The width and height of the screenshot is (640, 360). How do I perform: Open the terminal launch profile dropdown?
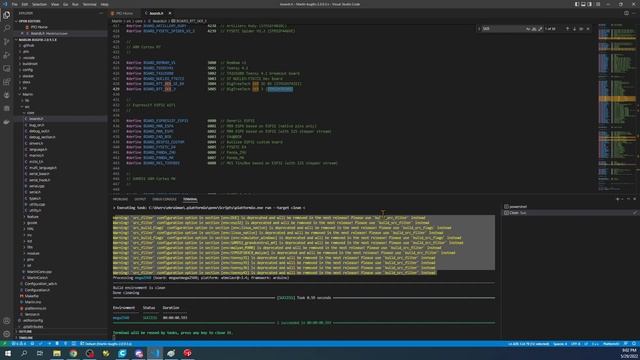[x=622, y=199]
